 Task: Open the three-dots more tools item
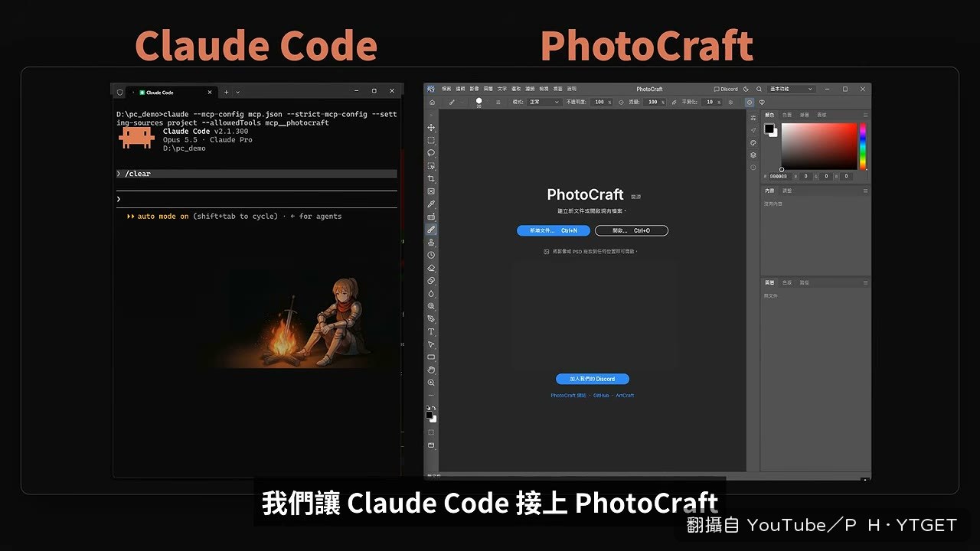pos(431,395)
